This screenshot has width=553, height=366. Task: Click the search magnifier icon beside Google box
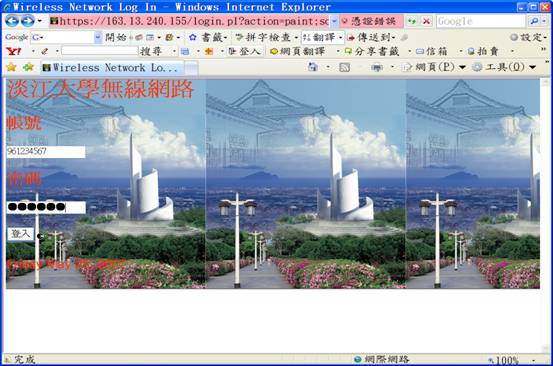click(534, 22)
